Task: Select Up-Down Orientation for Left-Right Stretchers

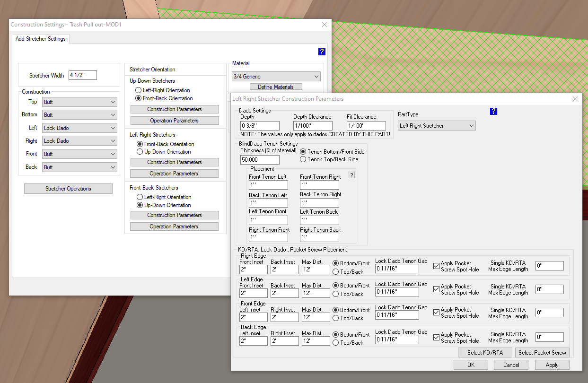Action: pyautogui.click(x=140, y=152)
